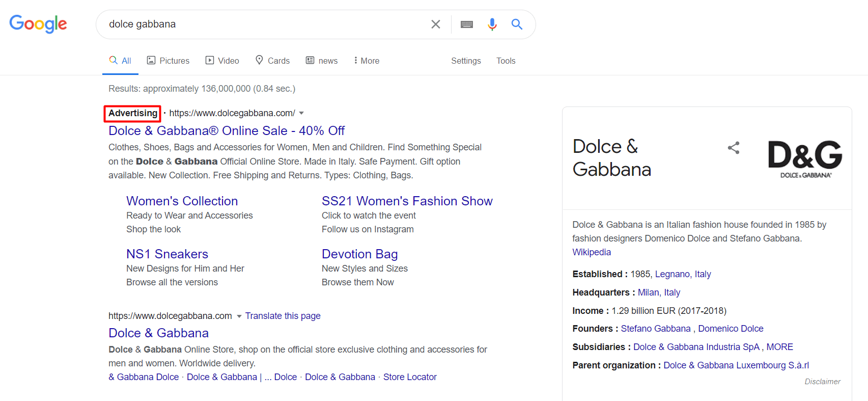Screen dimensions: 868x401
Task: Open the 'Dolce & Gabbana' sublink before Store Locator
Action: (340, 377)
